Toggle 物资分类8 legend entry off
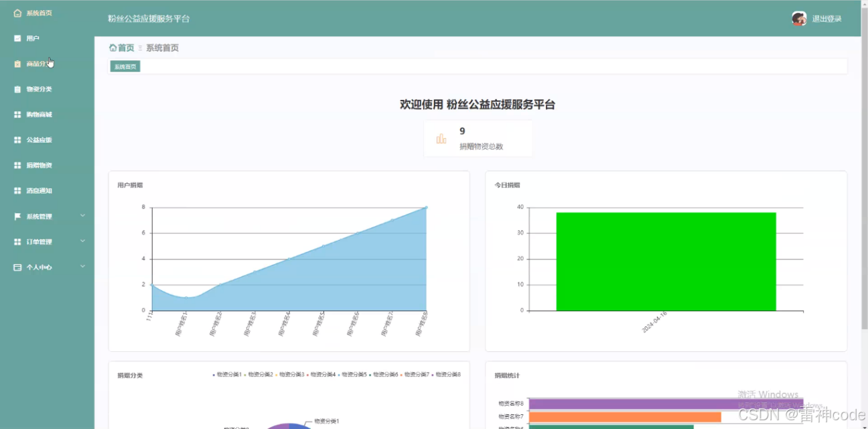 (x=447, y=375)
